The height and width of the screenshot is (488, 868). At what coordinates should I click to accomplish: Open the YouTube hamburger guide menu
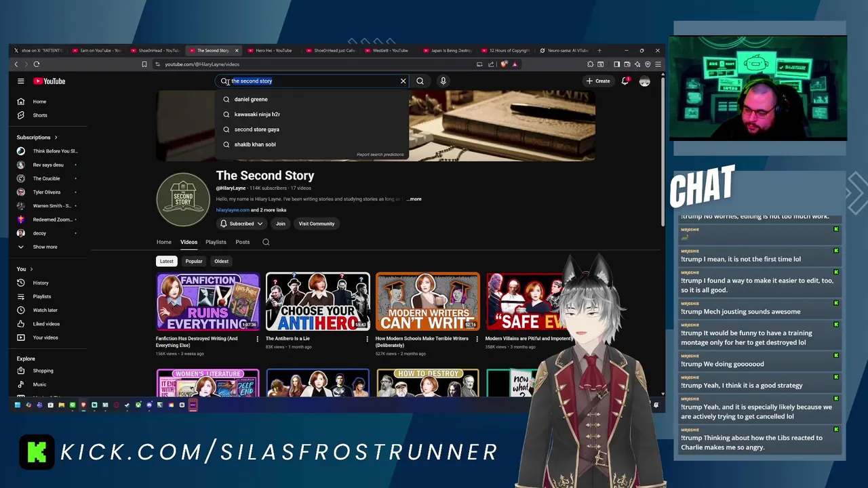(21, 81)
